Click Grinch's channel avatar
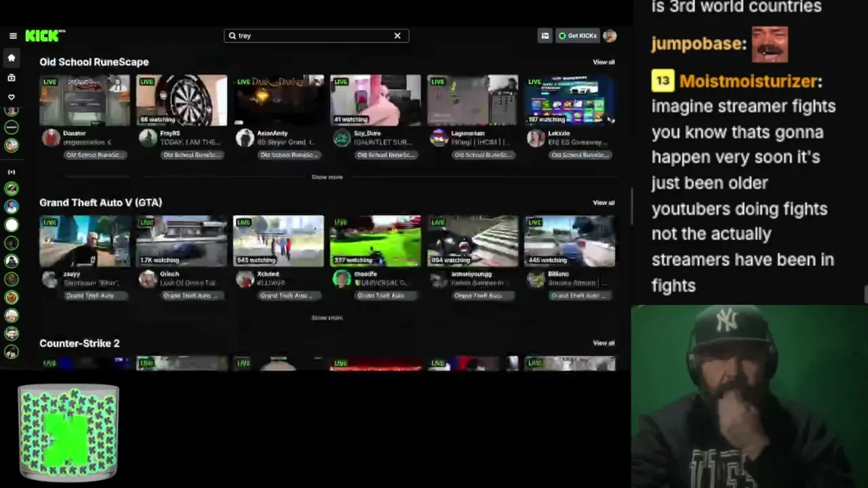Screen dimensions: 868x488 [148, 279]
